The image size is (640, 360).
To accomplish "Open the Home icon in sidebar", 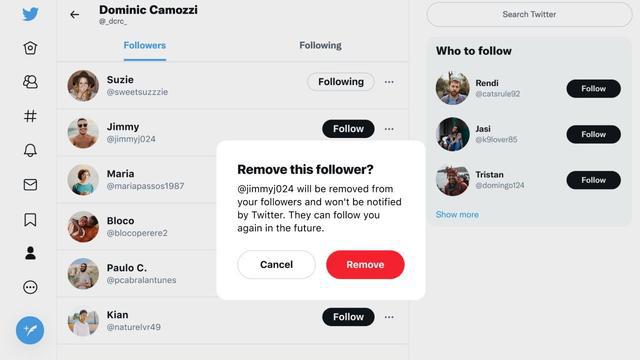I will click(30, 48).
